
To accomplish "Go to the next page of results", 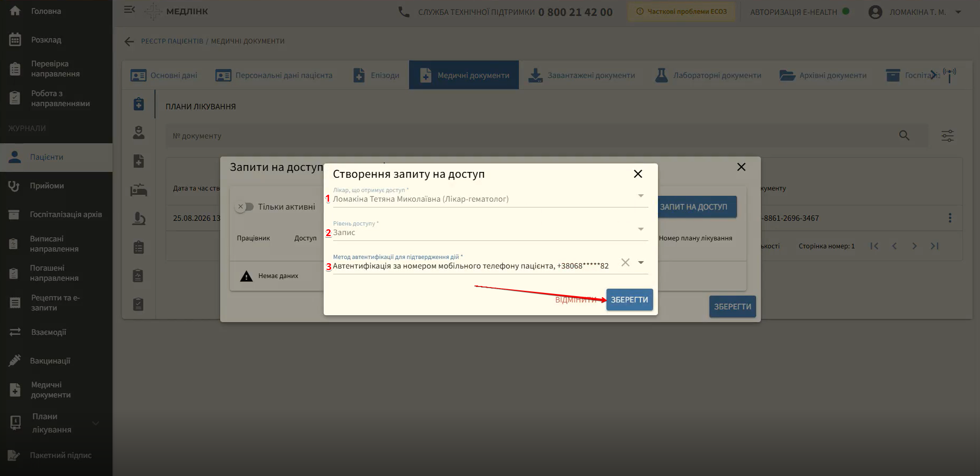I will (914, 246).
